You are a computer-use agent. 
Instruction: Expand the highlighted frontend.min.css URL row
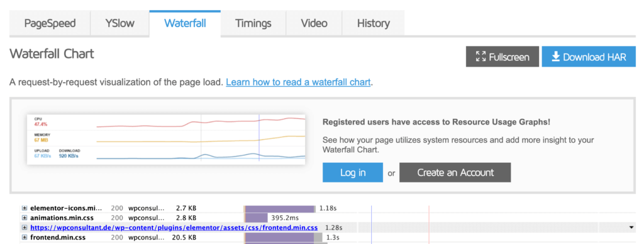25,228
